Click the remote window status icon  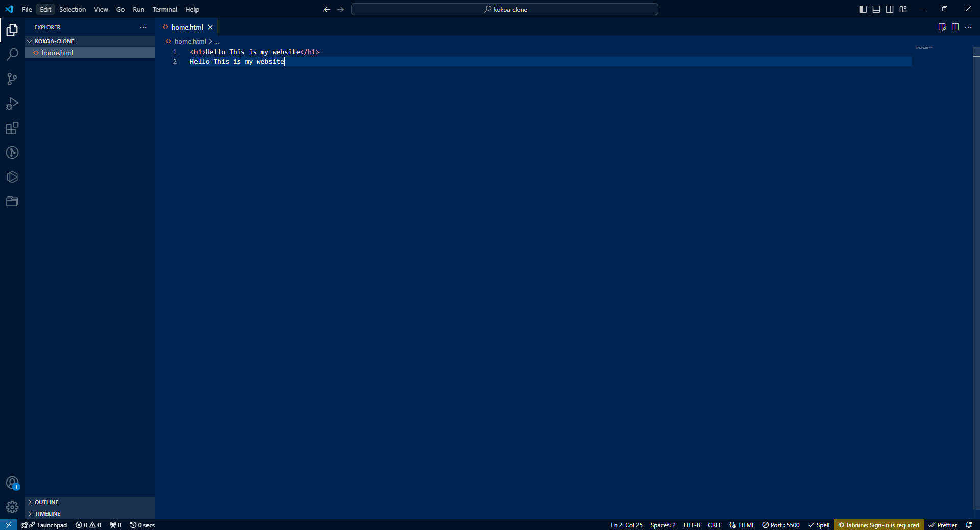(9, 525)
